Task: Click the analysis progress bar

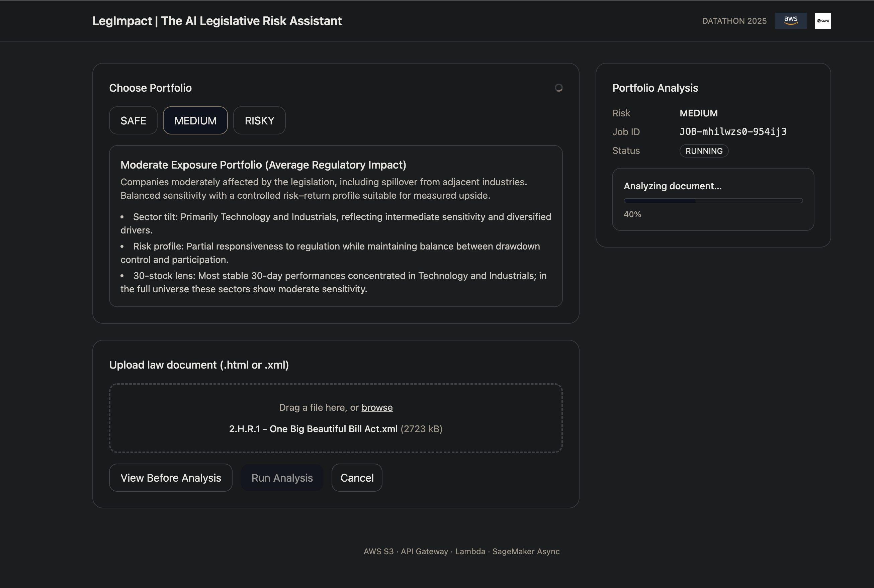Action: pyautogui.click(x=713, y=201)
